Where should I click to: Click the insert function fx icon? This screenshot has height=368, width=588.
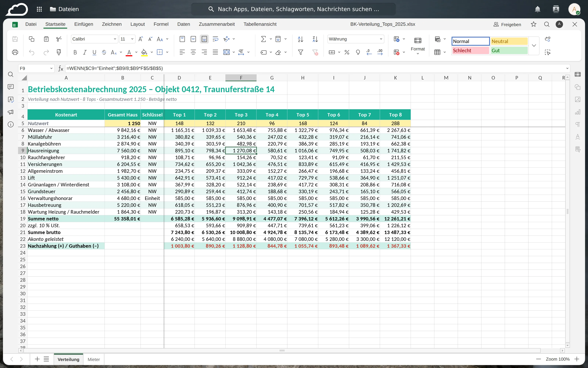(x=61, y=68)
